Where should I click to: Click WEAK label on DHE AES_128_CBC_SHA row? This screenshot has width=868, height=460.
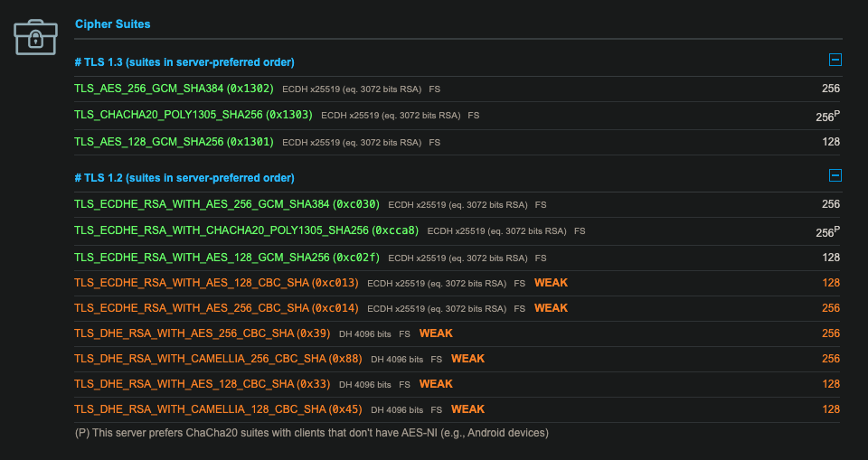coord(436,384)
